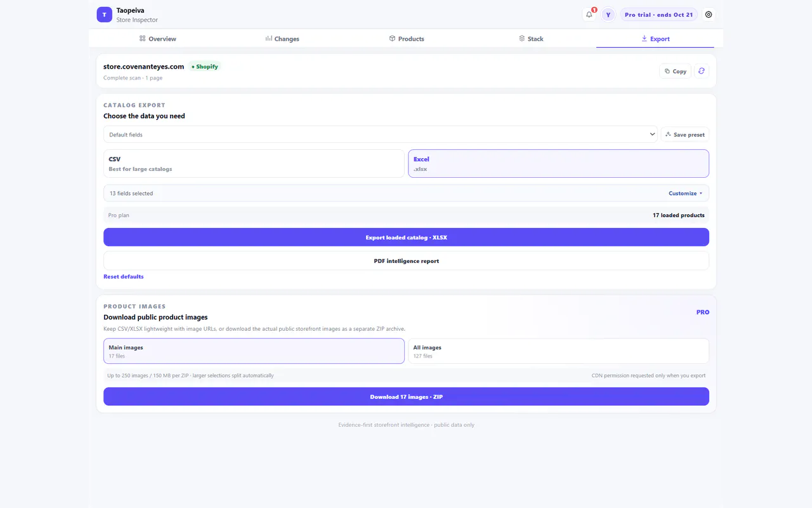812x508 pixels.
Task: Select All images 127 files option
Action: point(558,351)
